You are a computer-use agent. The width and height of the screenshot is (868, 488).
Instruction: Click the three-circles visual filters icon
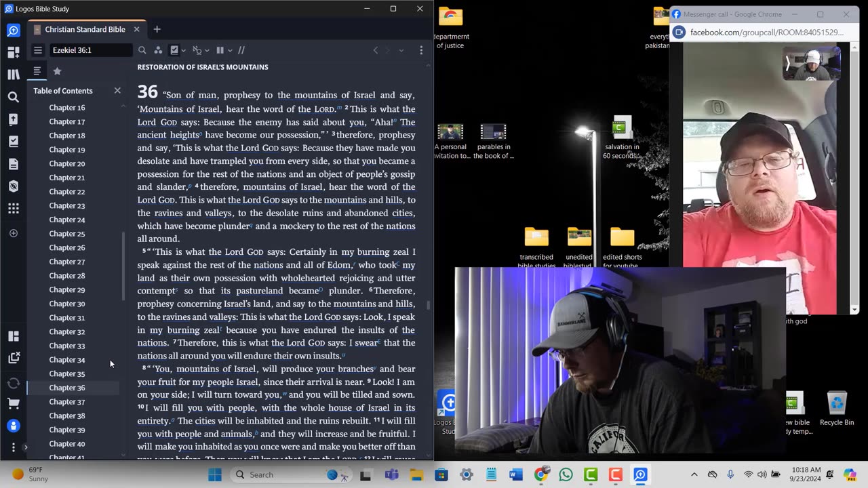coord(158,50)
